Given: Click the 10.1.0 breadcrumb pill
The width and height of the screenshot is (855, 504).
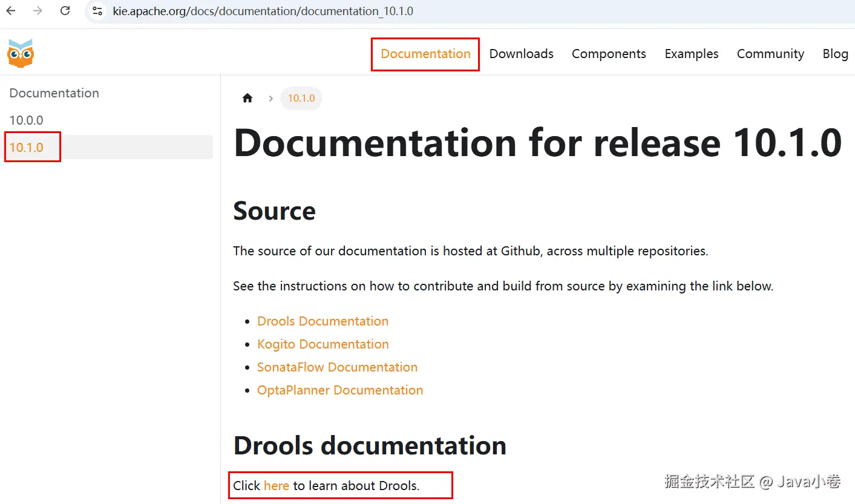Looking at the screenshot, I should 301,98.
